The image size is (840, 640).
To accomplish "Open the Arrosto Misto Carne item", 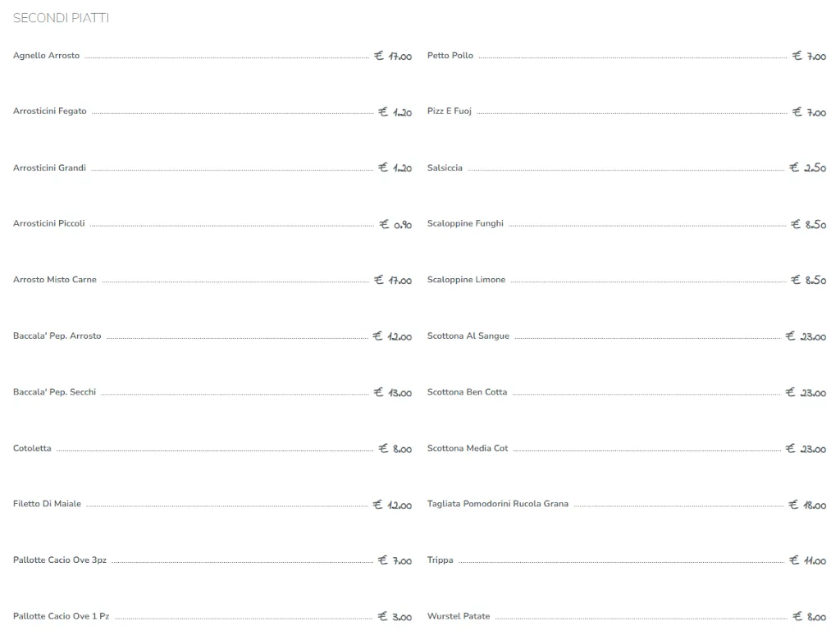I will (x=55, y=280).
